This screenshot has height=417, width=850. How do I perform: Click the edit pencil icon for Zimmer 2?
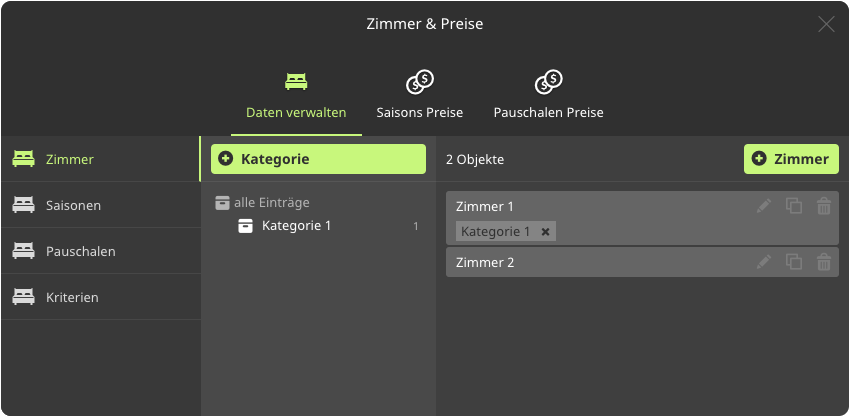[x=764, y=262]
